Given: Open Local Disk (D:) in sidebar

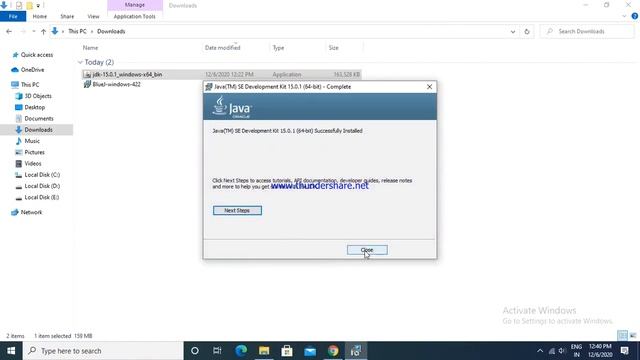Looking at the screenshot, I should tap(42, 186).
